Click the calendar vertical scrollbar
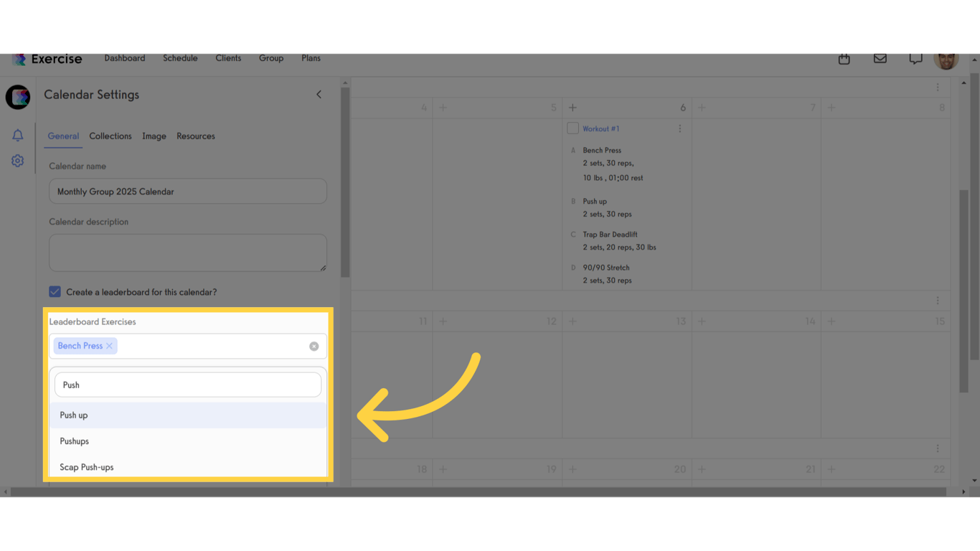This screenshot has width=980, height=551. coord(963,291)
